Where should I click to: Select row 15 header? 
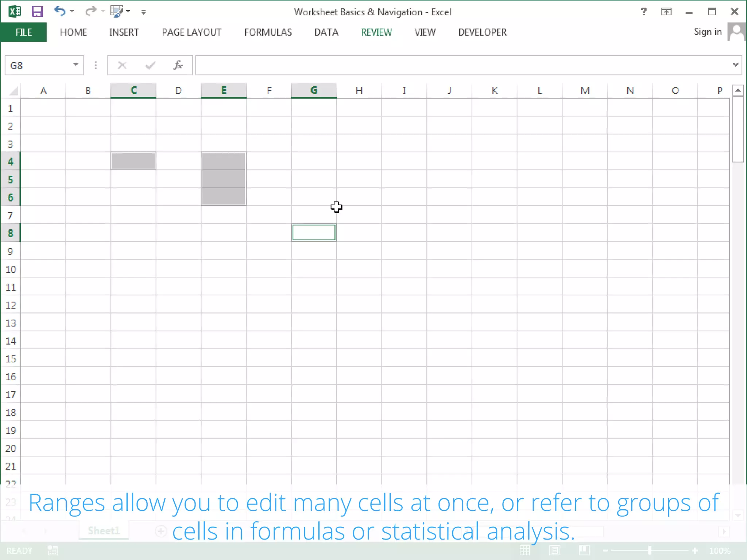tap(11, 359)
